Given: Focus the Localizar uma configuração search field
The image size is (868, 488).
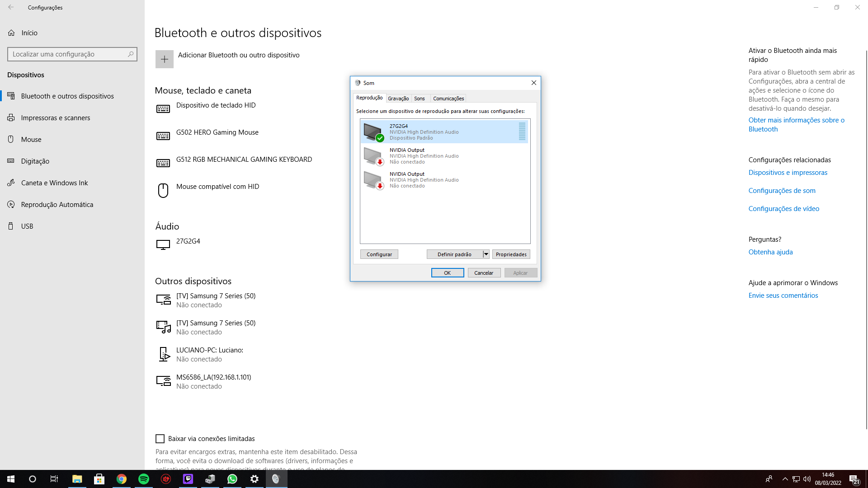Looking at the screenshot, I should tap(72, 54).
